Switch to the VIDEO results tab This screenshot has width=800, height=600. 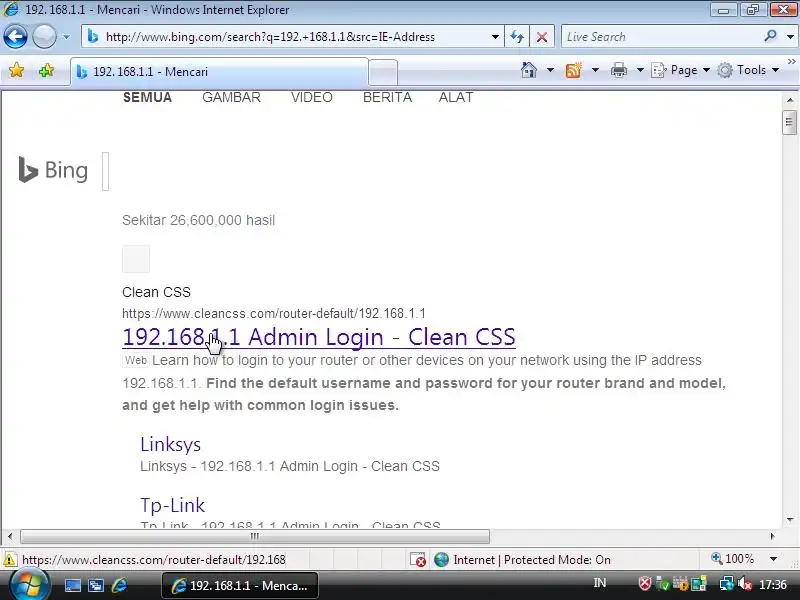pyautogui.click(x=312, y=97)
